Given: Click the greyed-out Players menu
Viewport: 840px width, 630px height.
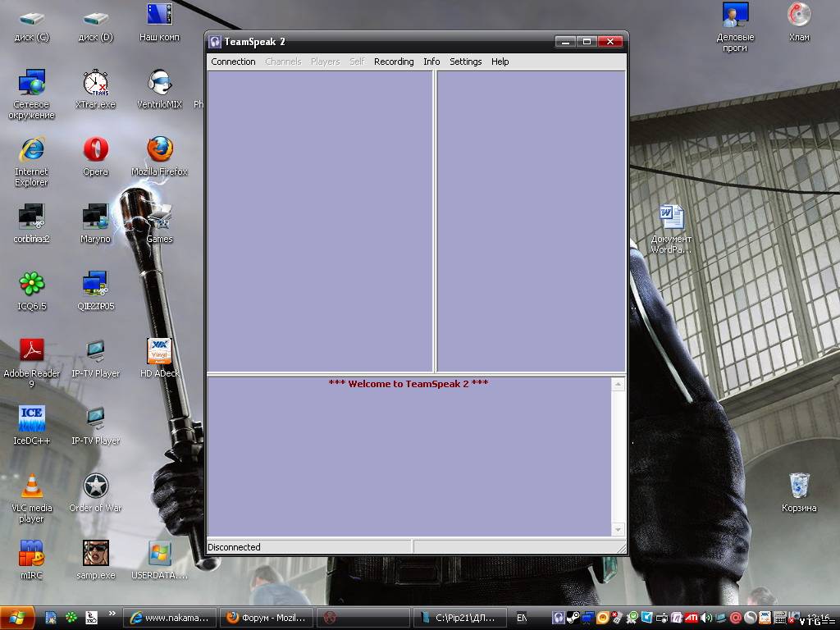Looking at the screenshot, I should [325, 62].
